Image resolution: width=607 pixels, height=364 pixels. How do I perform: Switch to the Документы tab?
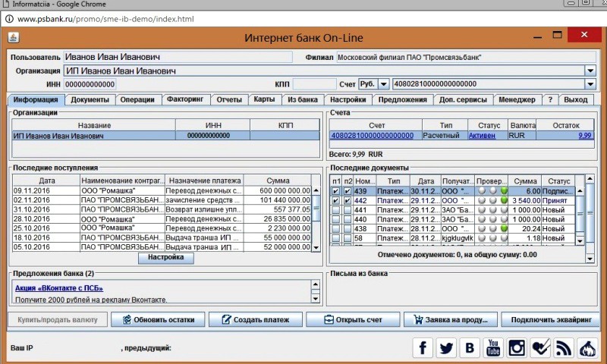click(x=90, y=99)
